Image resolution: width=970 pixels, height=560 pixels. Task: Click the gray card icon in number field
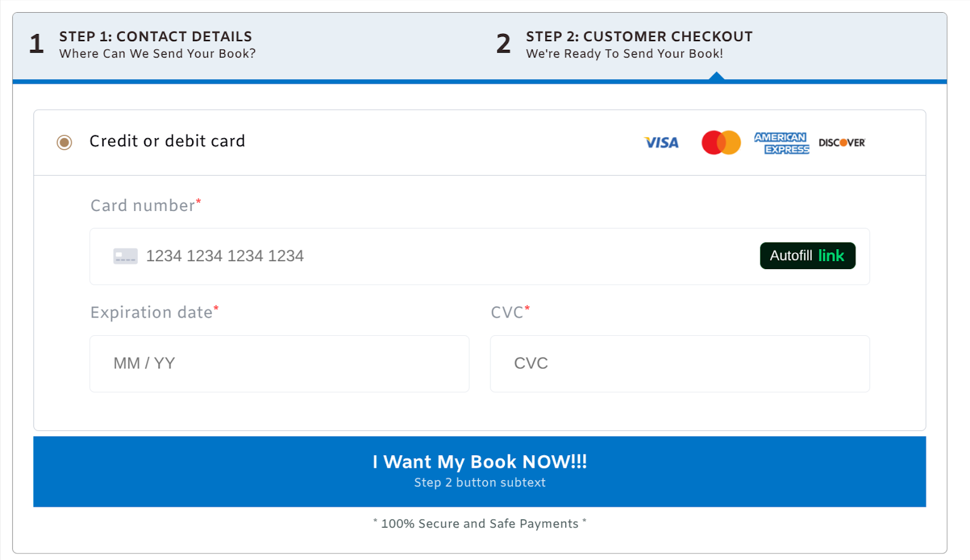point(125,256)
